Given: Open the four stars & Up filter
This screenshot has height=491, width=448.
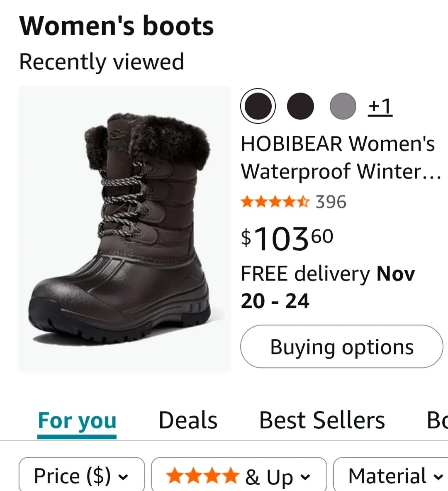Looking at the screenshot, I should click(239, 476).
